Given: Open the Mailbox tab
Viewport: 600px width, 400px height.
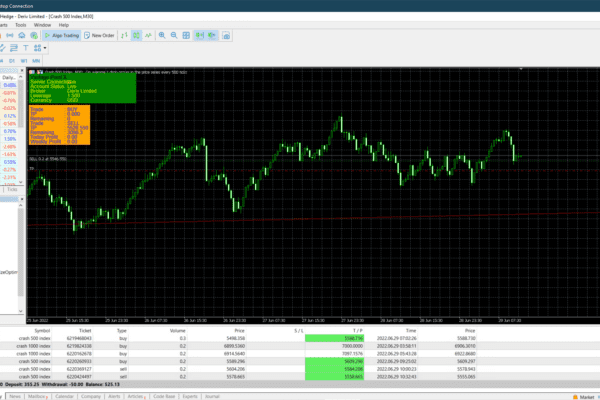Looking at the screenshot, I should click(37, 397).
